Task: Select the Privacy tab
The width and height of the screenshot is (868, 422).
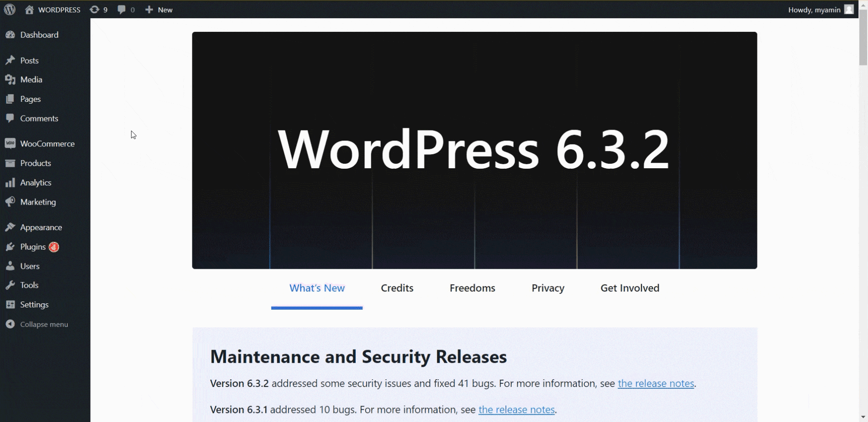Action: pyautogui.click(x=548, y=288)
